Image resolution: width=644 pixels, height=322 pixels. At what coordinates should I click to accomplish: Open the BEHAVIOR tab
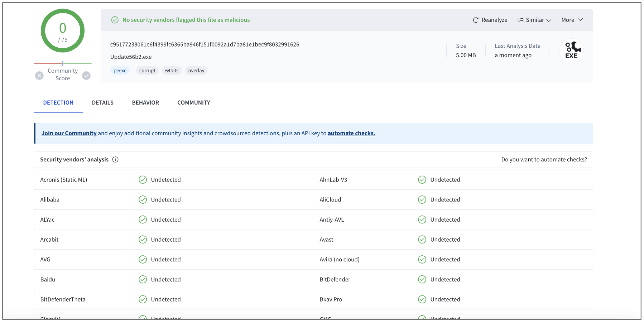coord(145,103)
